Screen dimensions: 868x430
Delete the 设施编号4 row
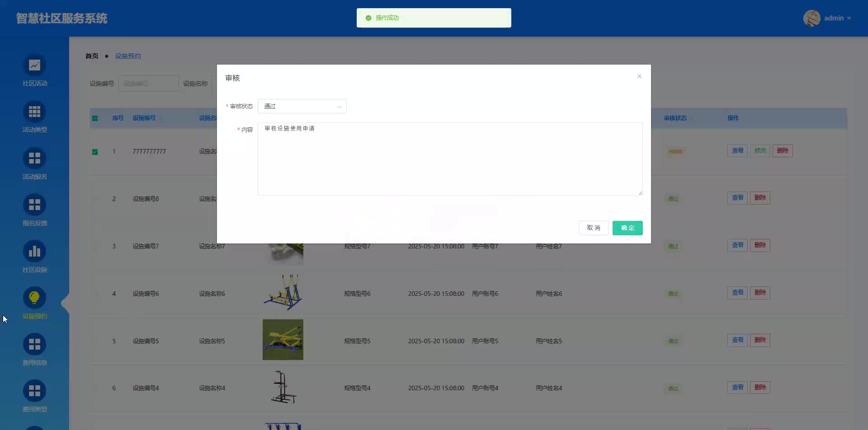coord(760,388)
